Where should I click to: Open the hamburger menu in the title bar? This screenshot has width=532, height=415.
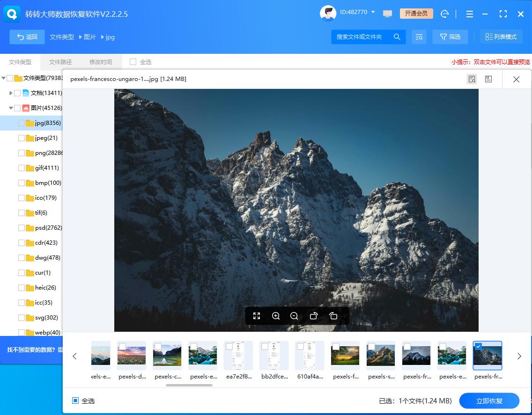pyautogui.click(x=470, y=14)
